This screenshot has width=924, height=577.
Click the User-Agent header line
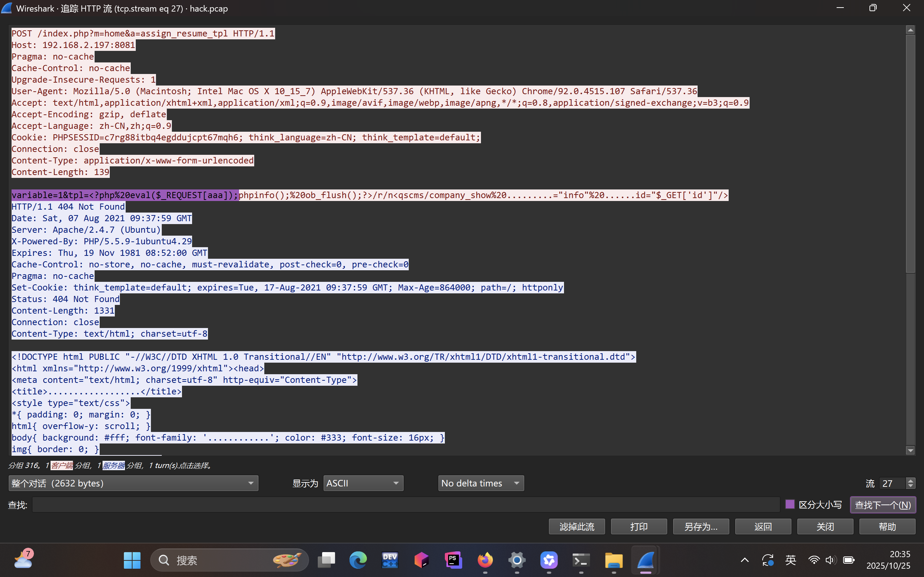click(354, 91)
